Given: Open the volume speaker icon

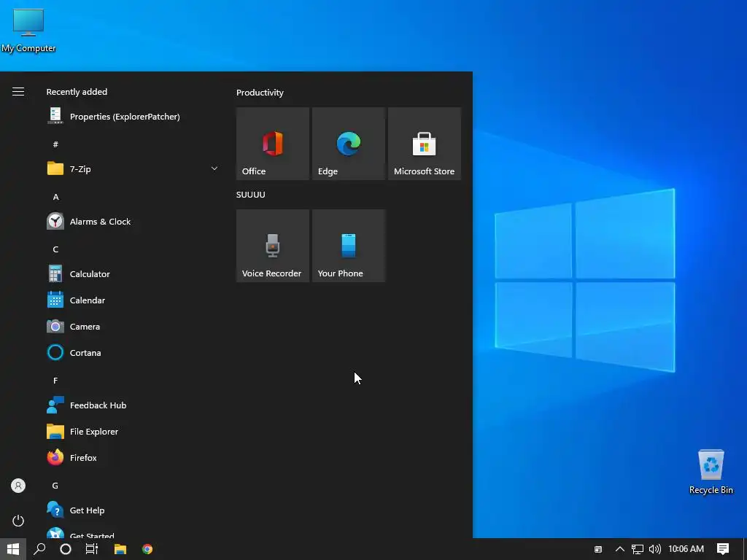Looking at the screenshot, I should (655, 549).
